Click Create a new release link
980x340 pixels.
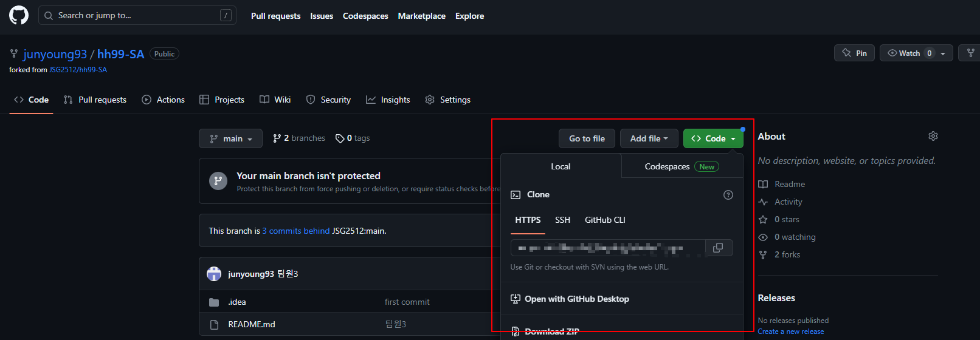pos(791,331)
